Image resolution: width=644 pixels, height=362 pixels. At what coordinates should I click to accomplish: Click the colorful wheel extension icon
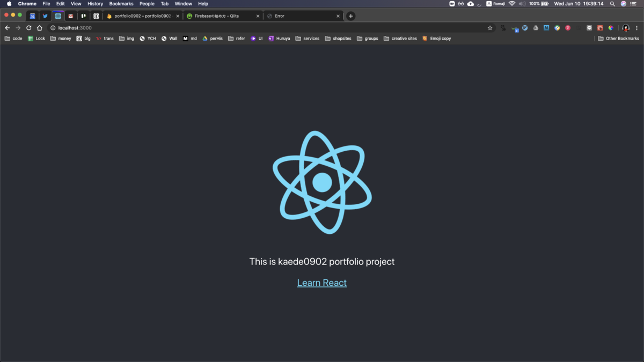click(x=611, y=28)
